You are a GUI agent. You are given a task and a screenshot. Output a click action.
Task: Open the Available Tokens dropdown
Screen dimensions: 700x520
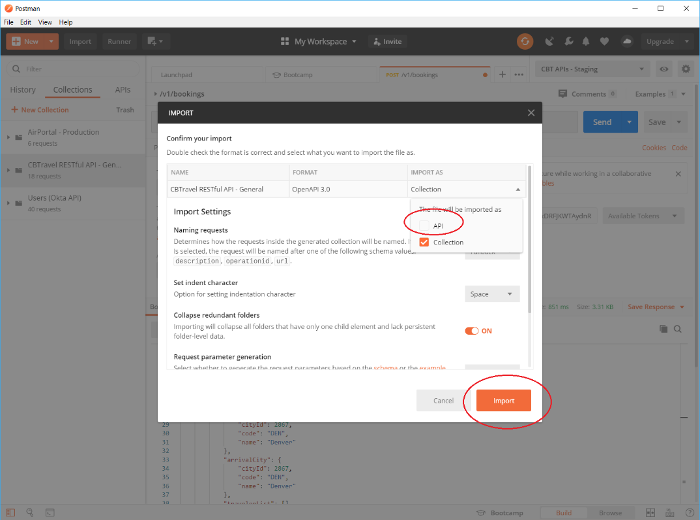[x=643, y=216]
